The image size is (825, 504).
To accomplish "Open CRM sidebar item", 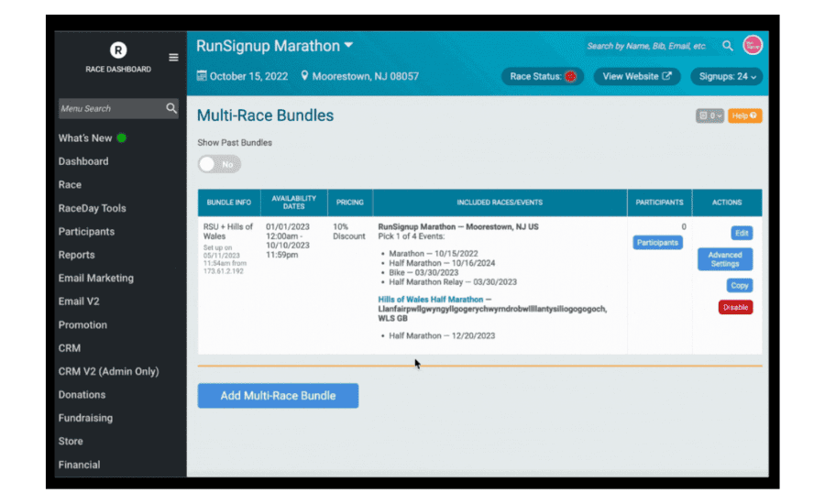I will pyautogui.click(x=70, y=348).
